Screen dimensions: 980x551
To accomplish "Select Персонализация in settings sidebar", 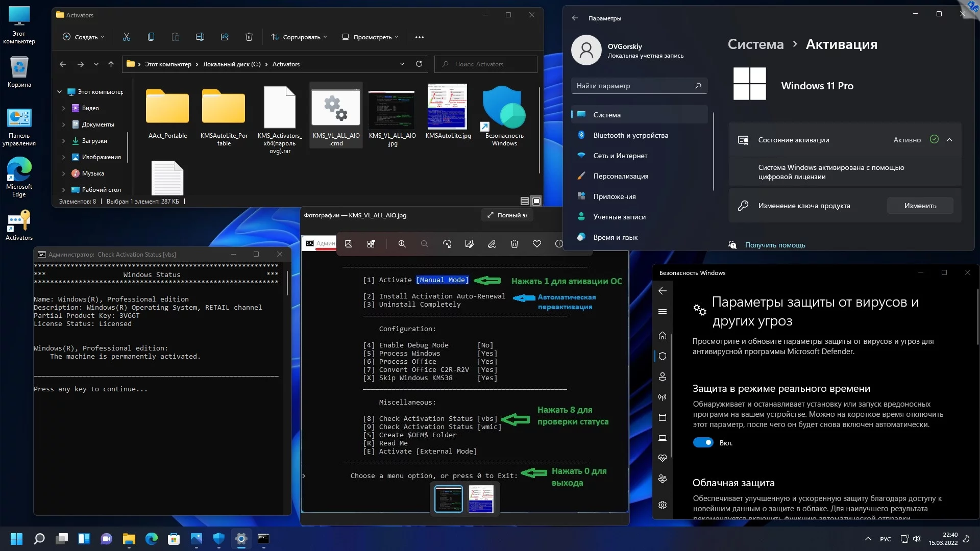I will [621, 176].
